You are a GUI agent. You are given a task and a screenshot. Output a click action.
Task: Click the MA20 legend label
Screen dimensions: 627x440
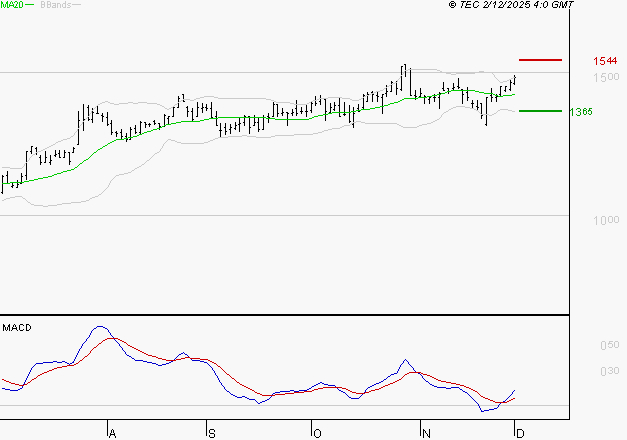tap(12, 5)
